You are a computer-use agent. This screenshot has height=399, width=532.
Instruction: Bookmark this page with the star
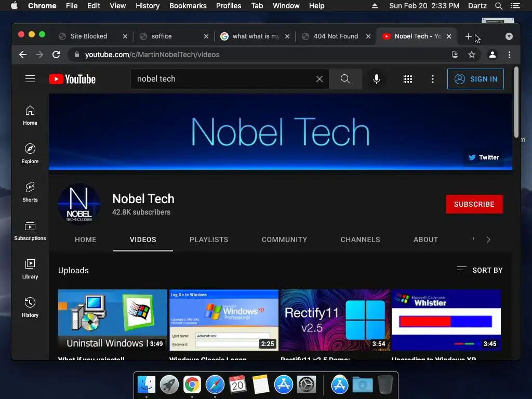click(472, 55)
